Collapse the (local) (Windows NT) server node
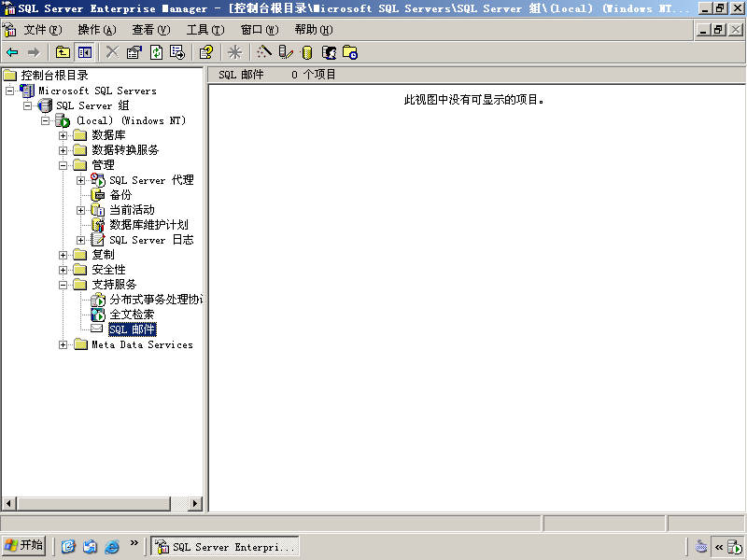 coord(45,120)
